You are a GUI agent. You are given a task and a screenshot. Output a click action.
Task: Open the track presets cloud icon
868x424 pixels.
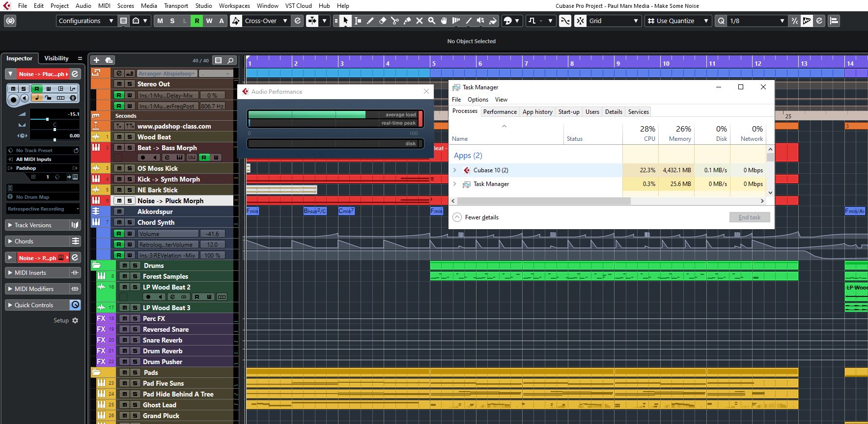tap(109, 60)
